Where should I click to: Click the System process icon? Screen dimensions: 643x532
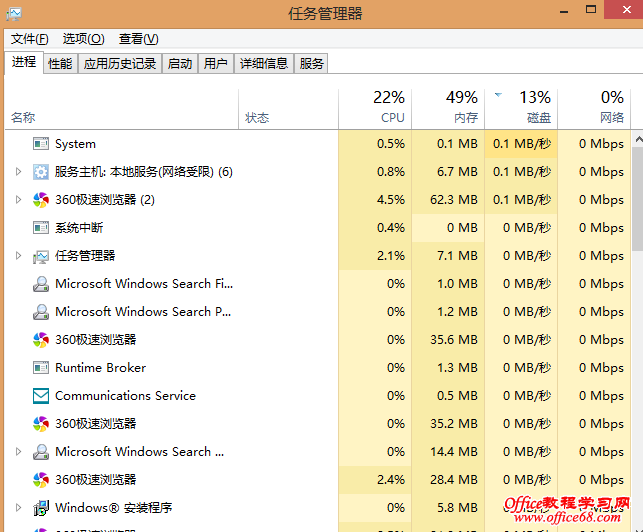(x=41, y=144)
